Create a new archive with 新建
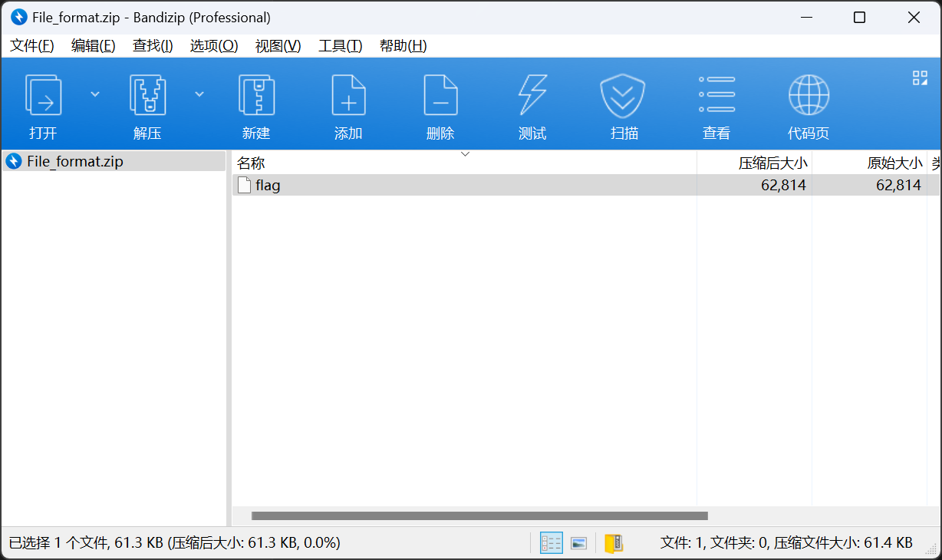The image size is (942, 560). coord(256,95)
